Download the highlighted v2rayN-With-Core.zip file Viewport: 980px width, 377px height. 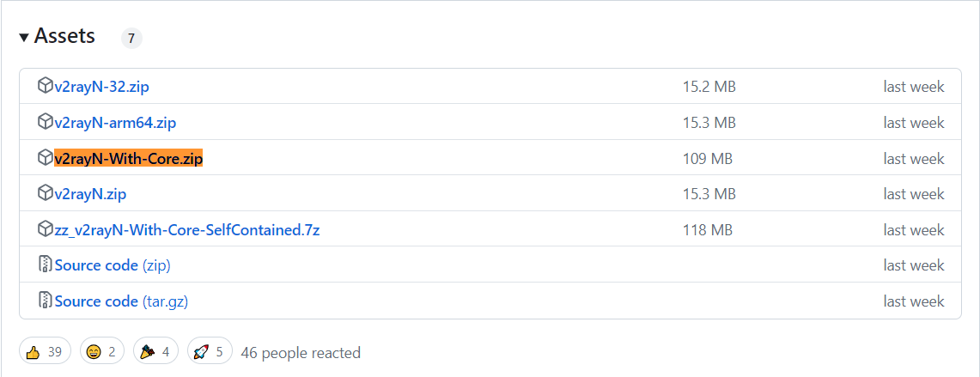tap(129, 159)
